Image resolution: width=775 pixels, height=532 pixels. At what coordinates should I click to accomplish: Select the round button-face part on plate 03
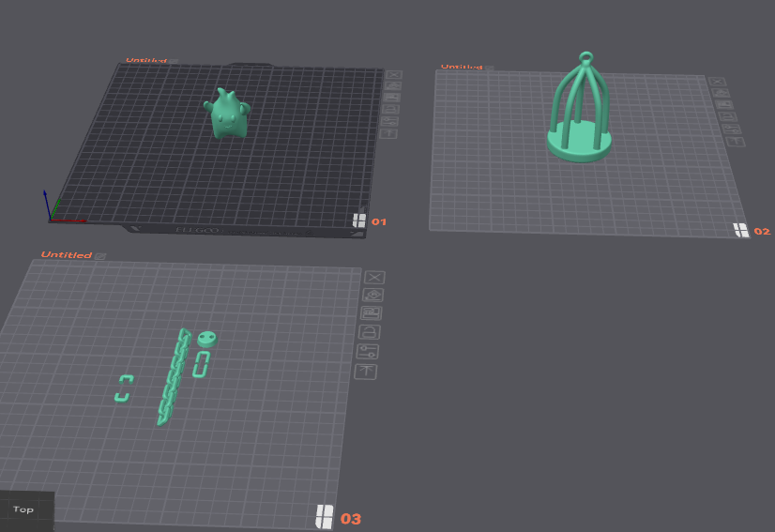(x=207, y=339)
